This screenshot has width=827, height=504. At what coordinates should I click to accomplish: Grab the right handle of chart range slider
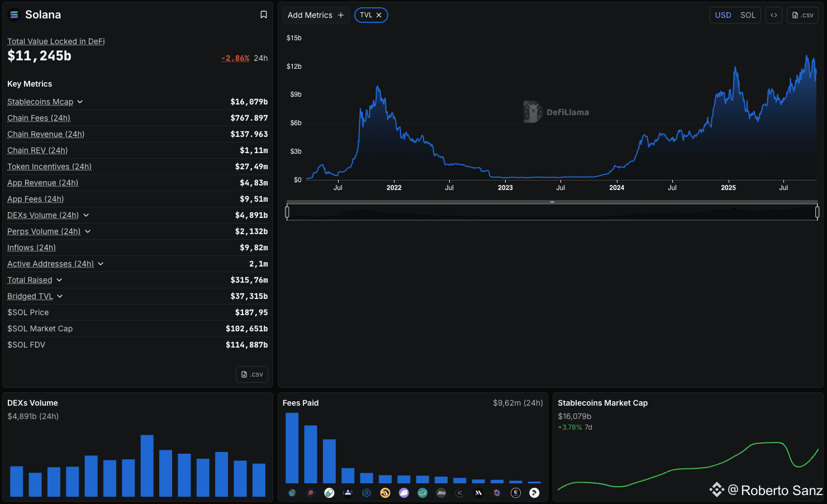pos(817,212)
